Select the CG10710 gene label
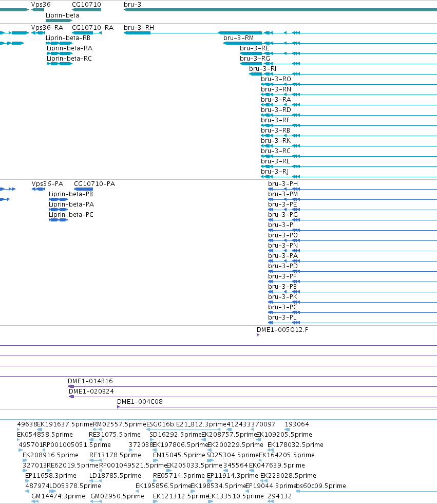437x504 pixels. [86, 5]
